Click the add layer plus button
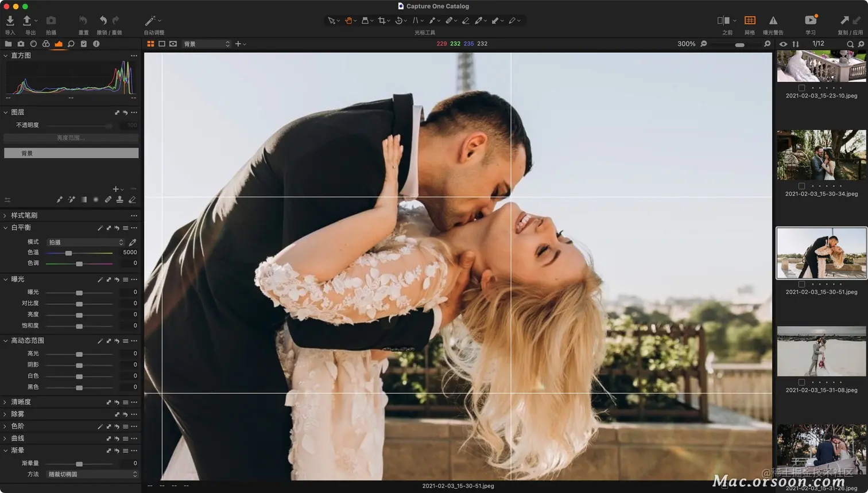 coord(116,189)
